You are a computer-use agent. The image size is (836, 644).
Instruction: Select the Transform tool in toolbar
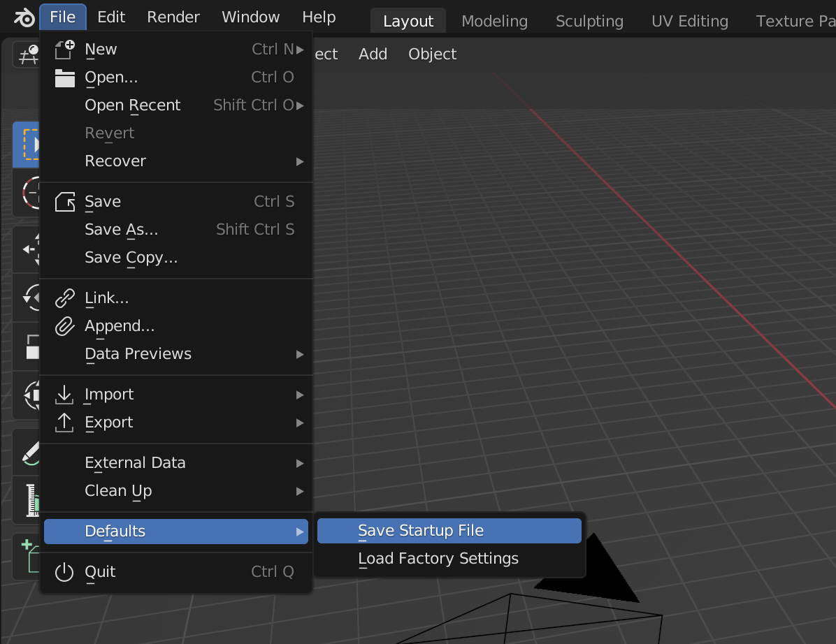27,395
